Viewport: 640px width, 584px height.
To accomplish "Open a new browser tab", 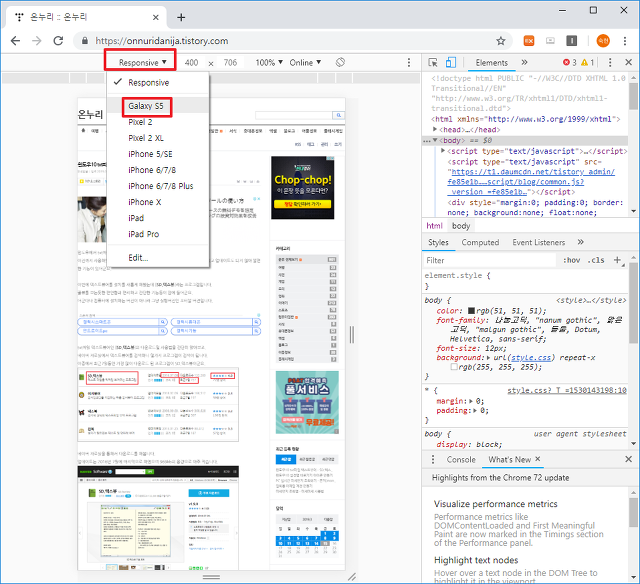I will (x=181, y=17).
